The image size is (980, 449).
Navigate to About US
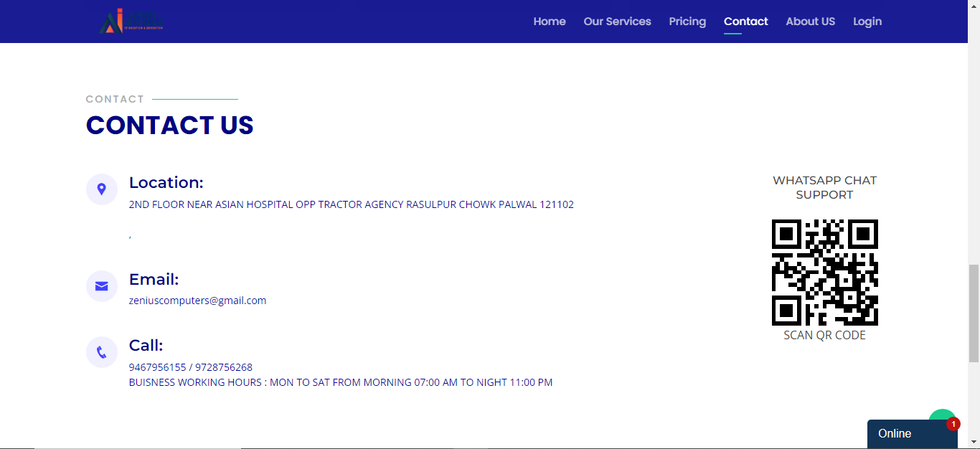point(810,22)
